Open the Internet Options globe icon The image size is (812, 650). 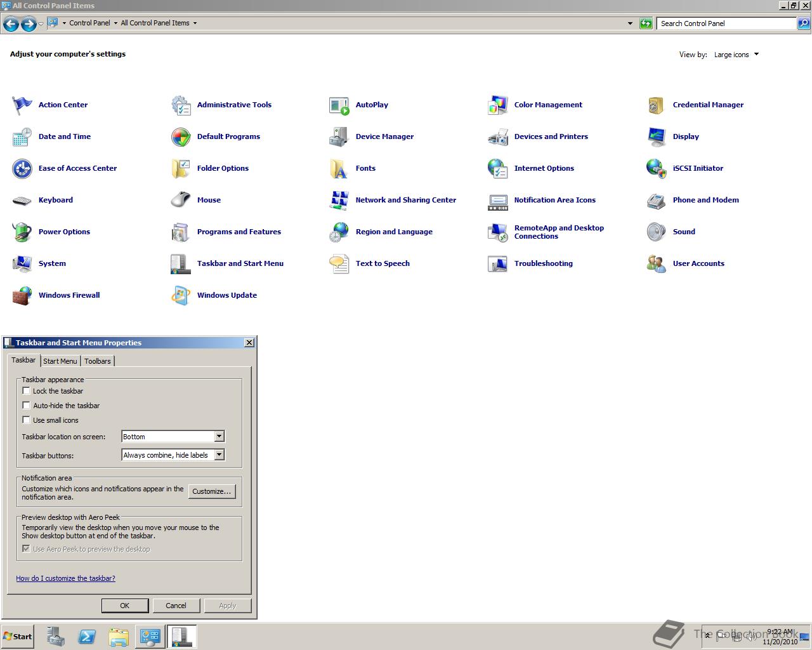point(498,168)
